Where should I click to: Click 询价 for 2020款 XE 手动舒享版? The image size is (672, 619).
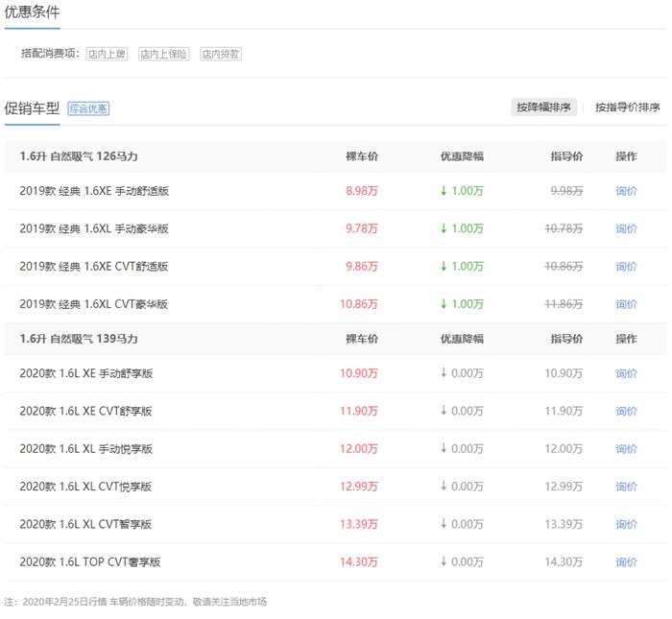tap(626, 373)
